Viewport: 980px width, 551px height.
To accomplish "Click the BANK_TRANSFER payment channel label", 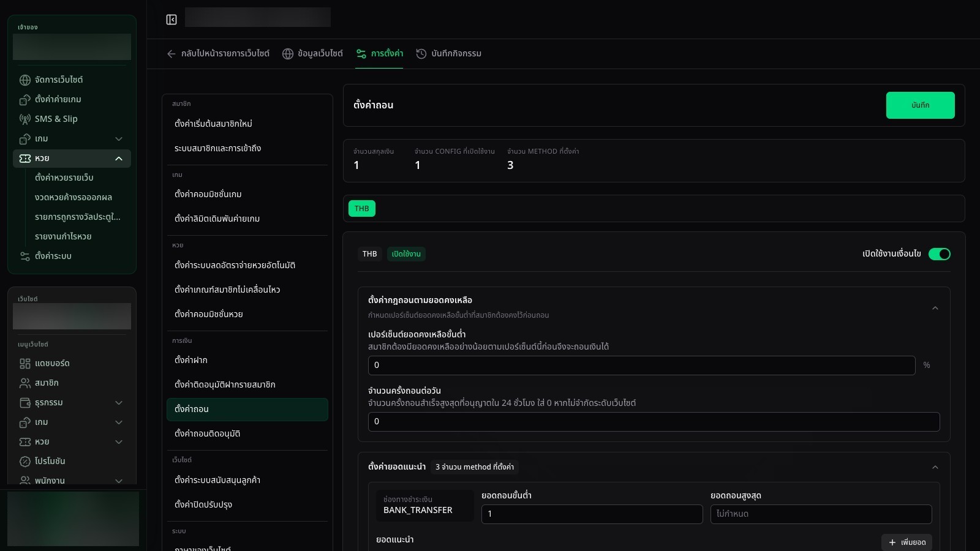I will tap(418, 510).
